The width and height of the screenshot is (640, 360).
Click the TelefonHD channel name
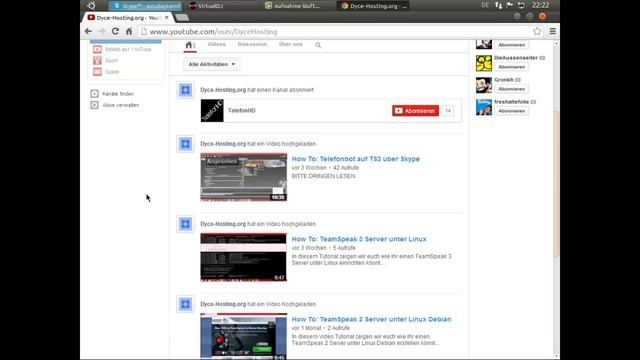pos(242,111)
